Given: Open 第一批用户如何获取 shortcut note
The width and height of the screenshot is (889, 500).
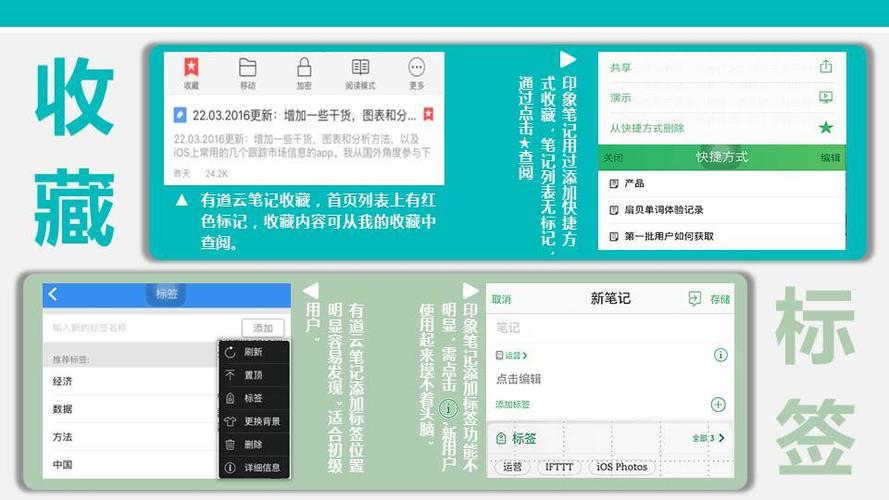Looking at the screenshot, I should 722,236.
